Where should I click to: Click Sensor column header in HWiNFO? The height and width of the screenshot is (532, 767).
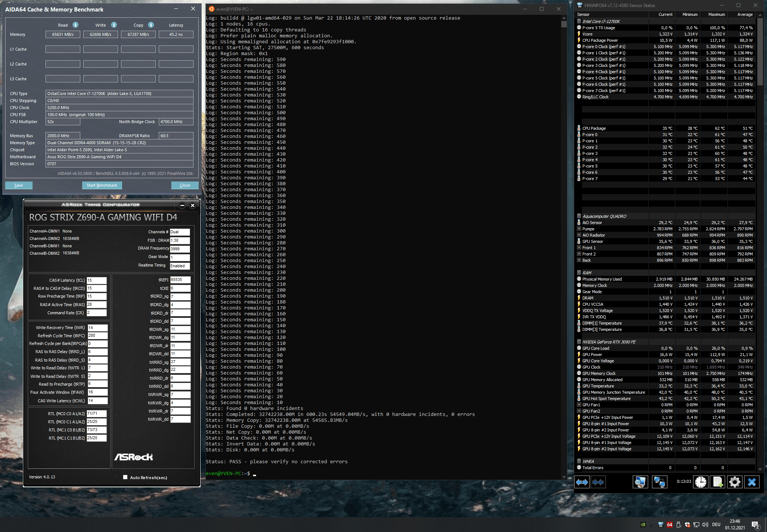[x=612, y=14]
